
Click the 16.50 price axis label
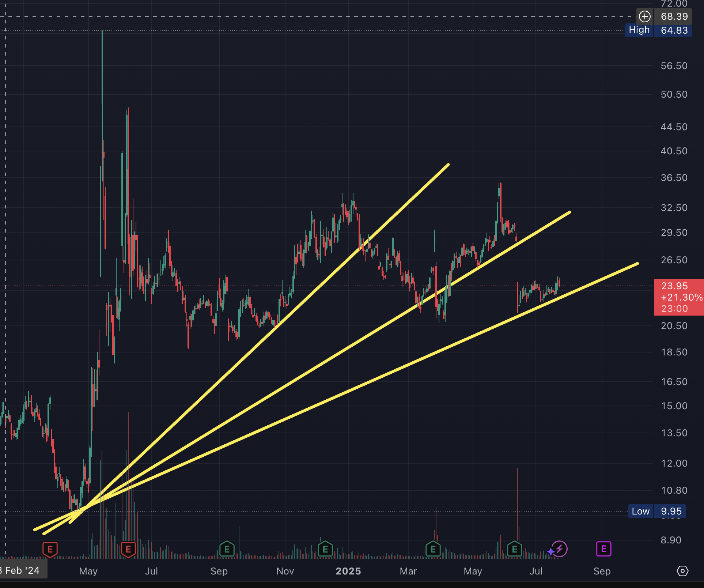point(674,382)
